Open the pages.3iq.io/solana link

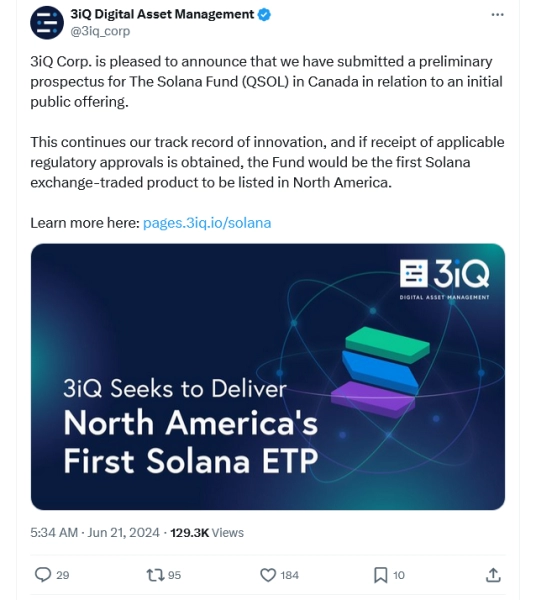pyautogui.click(x=207, y=223)
